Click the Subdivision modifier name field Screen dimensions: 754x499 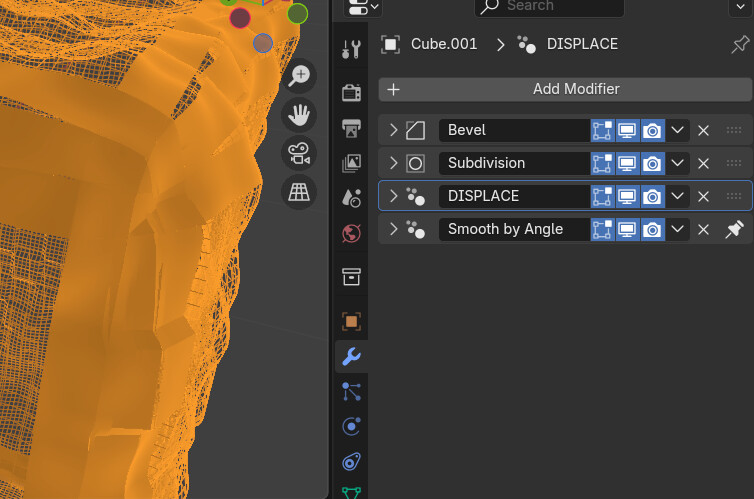click(x=515, y=163)
